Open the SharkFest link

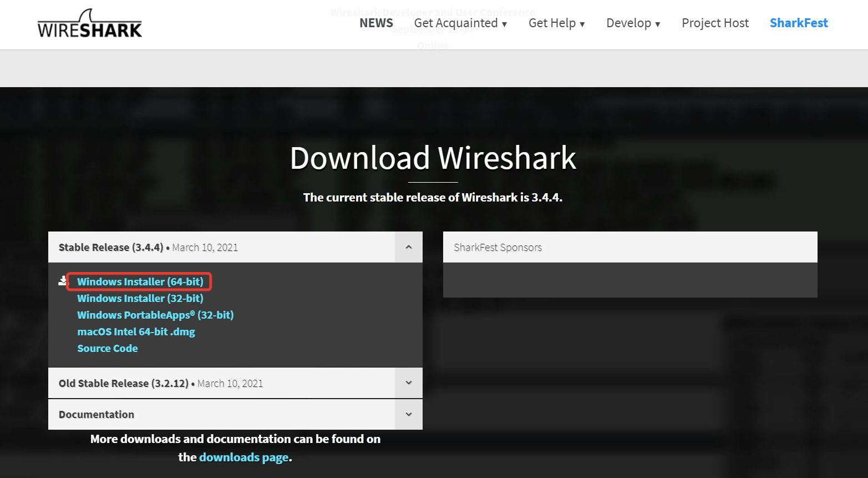(799, 23)
